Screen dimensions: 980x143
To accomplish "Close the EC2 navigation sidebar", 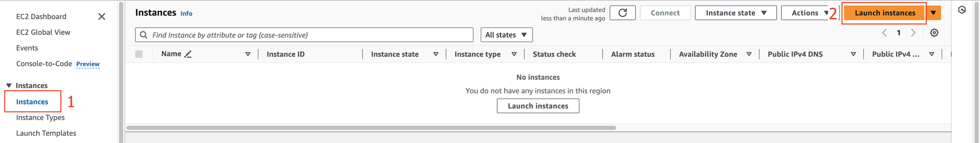I will click(102, 16).
